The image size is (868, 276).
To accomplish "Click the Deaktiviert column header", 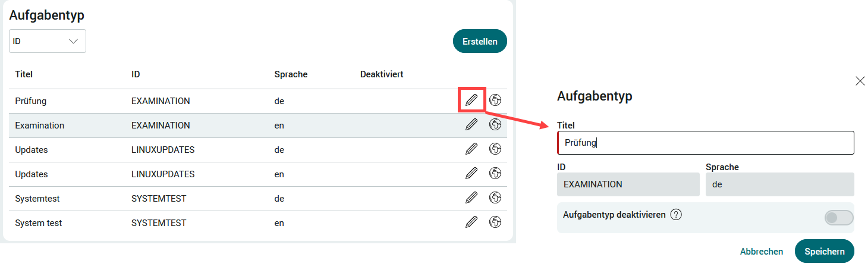I will coord(382,74).
